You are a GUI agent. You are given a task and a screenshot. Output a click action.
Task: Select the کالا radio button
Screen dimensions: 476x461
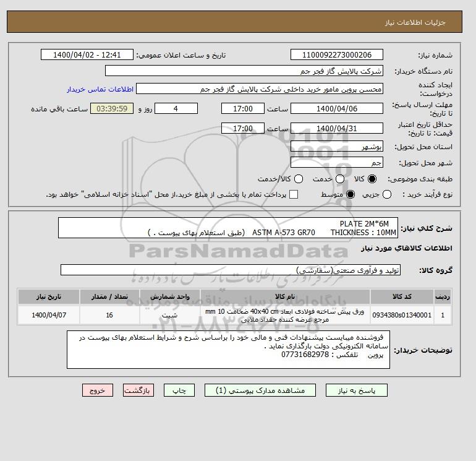[372, 179]
